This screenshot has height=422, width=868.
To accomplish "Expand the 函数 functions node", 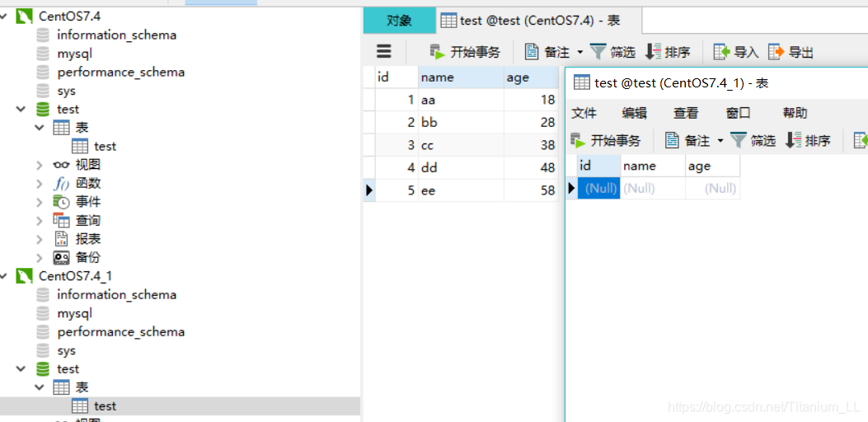I will click(x=40, y=184).
